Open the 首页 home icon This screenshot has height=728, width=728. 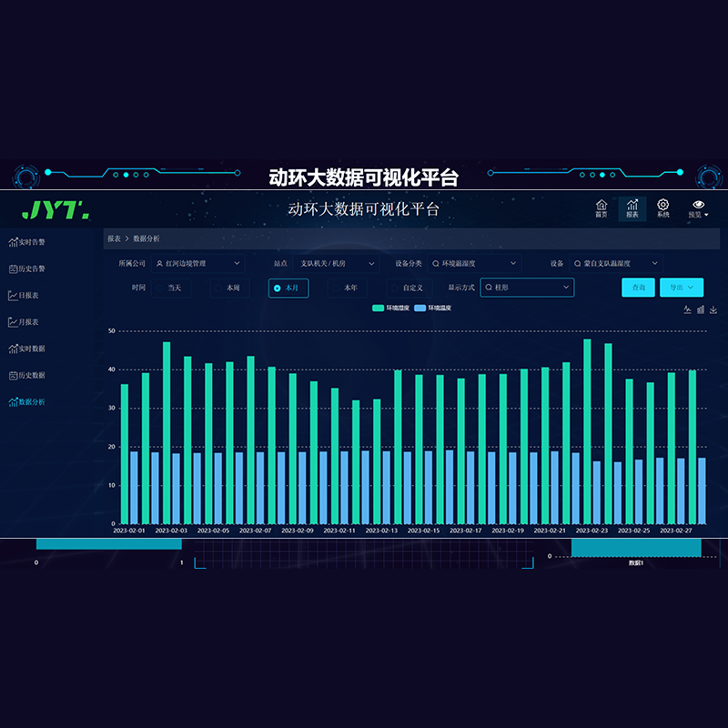click(x=601, y=208)
